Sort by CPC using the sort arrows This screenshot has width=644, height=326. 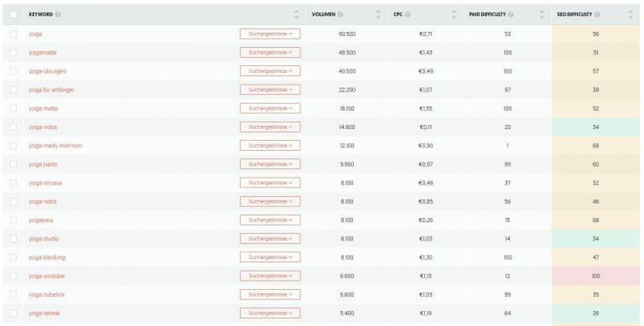(454, 14)
